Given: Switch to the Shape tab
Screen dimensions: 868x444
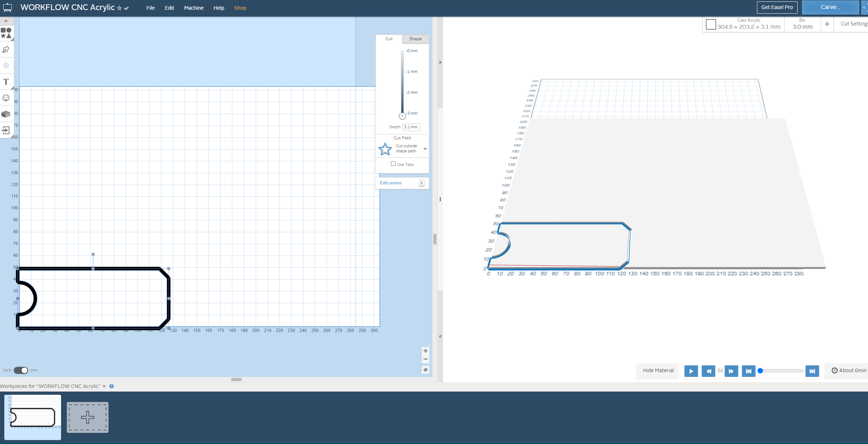Looking at the screenshot, I should coord(415,39).
